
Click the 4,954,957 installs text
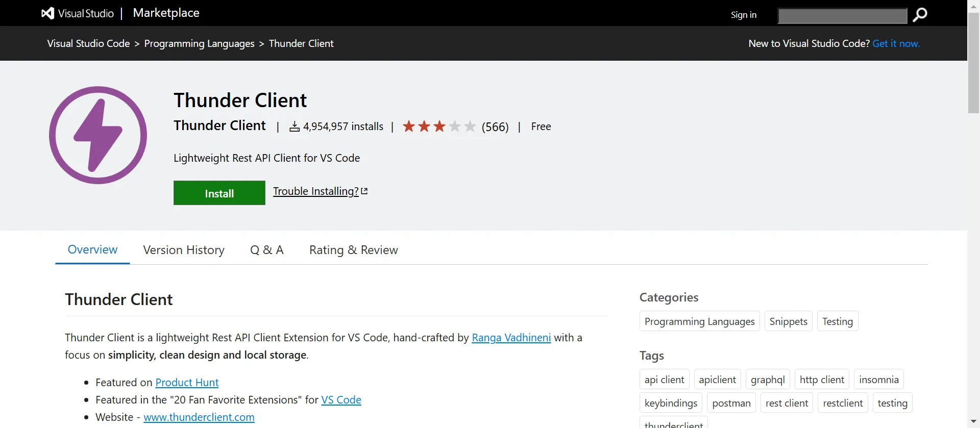343,127
